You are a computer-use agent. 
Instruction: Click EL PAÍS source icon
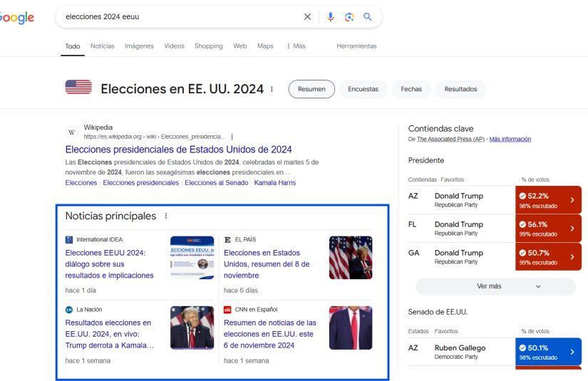click(227, 240)
